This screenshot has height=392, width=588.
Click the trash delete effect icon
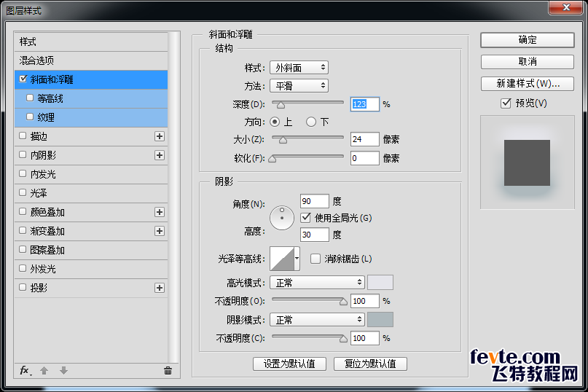(168, 371)
